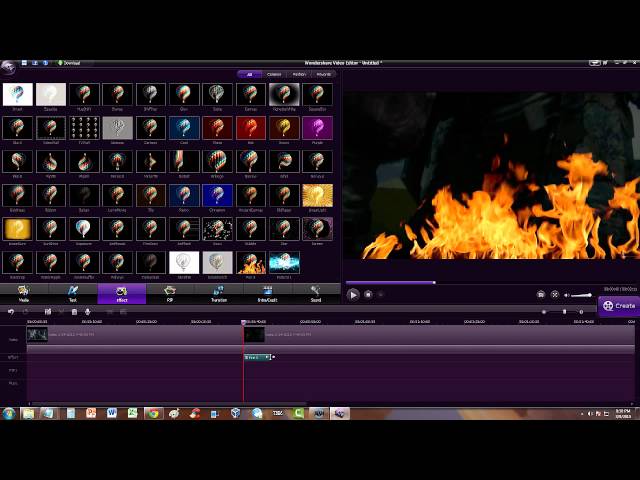Open the application logo menu
This screenshot has width=640, height=480.
pyautogui.click(x=8, y=67)
